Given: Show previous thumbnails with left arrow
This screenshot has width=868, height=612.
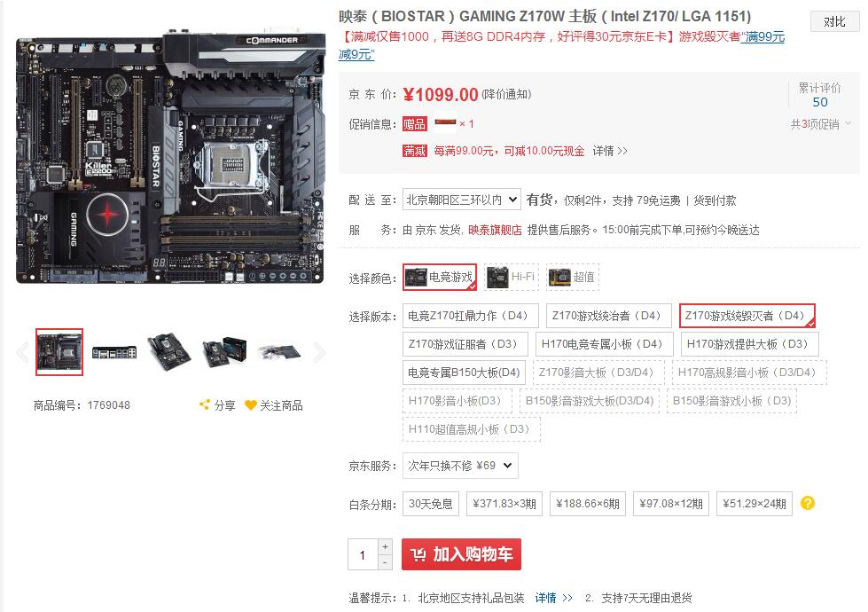Looking at the screenshot, I should tap(23, 352).
